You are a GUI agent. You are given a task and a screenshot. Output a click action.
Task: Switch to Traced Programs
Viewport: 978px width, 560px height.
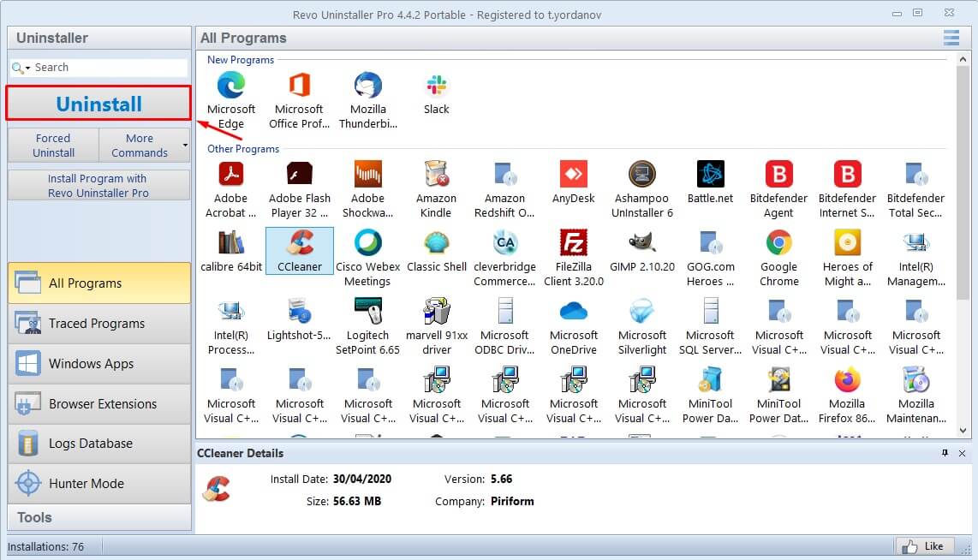coord(99,324)
